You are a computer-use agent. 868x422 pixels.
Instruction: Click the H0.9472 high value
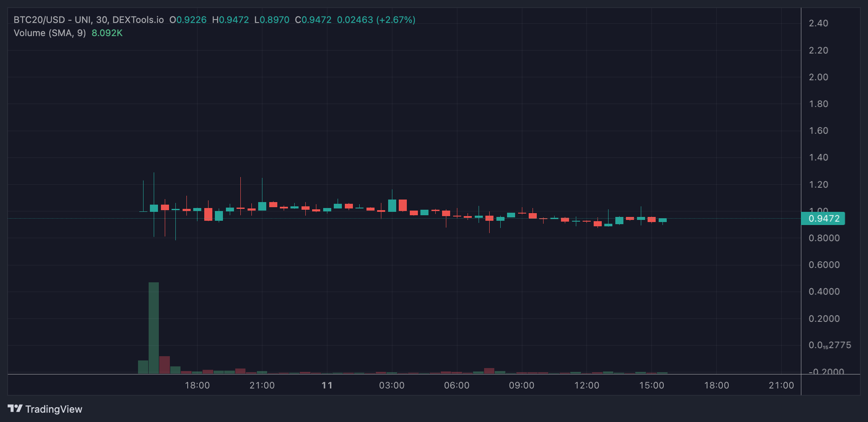click(231, 20)
